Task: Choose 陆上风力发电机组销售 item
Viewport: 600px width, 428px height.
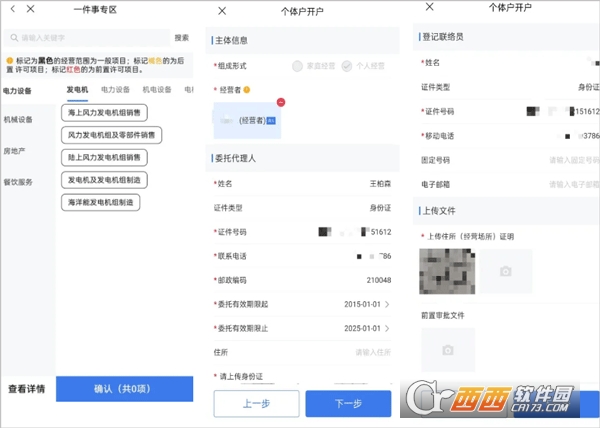Action: 104,158
